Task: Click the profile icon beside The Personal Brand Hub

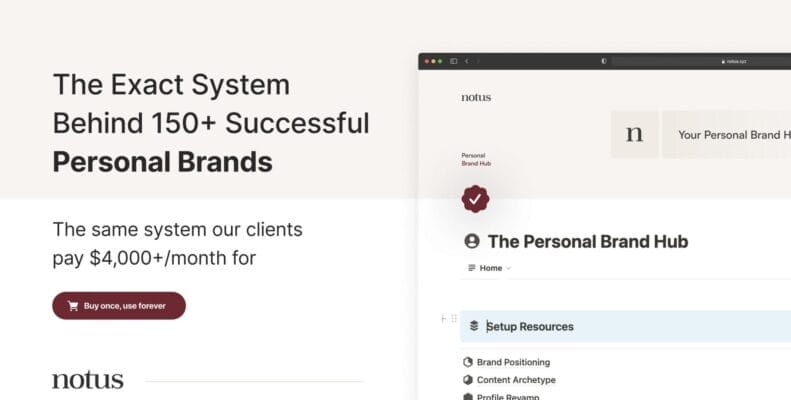Action: pyautogui.click(x=473, y=241)
